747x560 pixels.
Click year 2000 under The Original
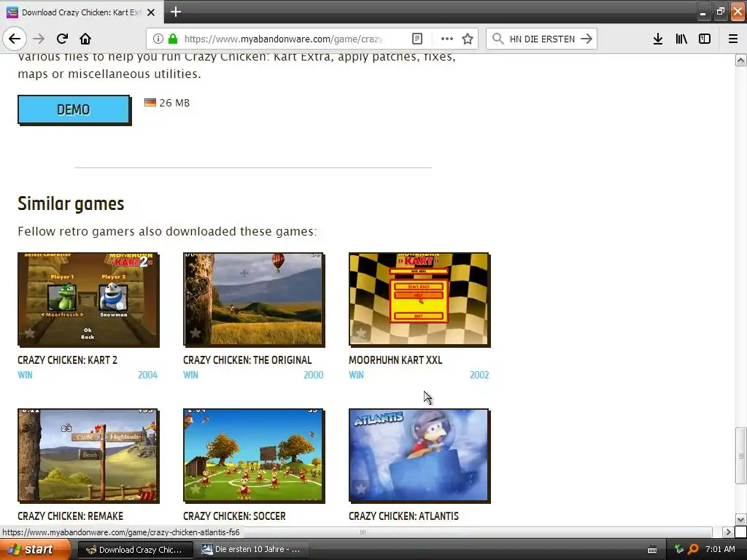point(314,375)
